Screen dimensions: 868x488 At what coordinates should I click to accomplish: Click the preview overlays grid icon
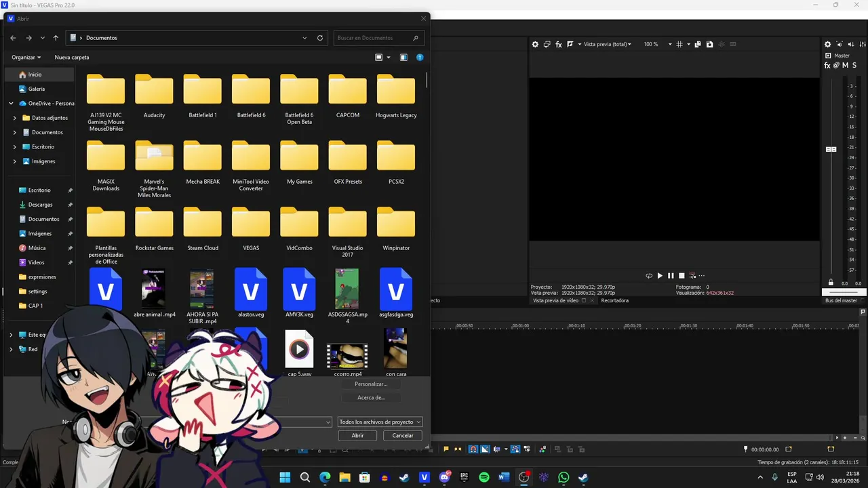[679, 44]
